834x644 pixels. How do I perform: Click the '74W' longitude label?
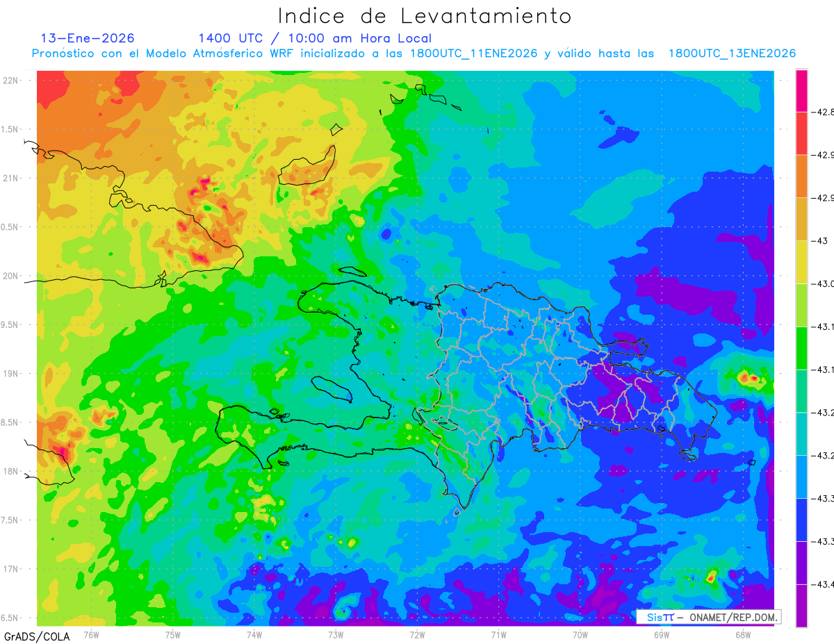click(x=254, y=634)
